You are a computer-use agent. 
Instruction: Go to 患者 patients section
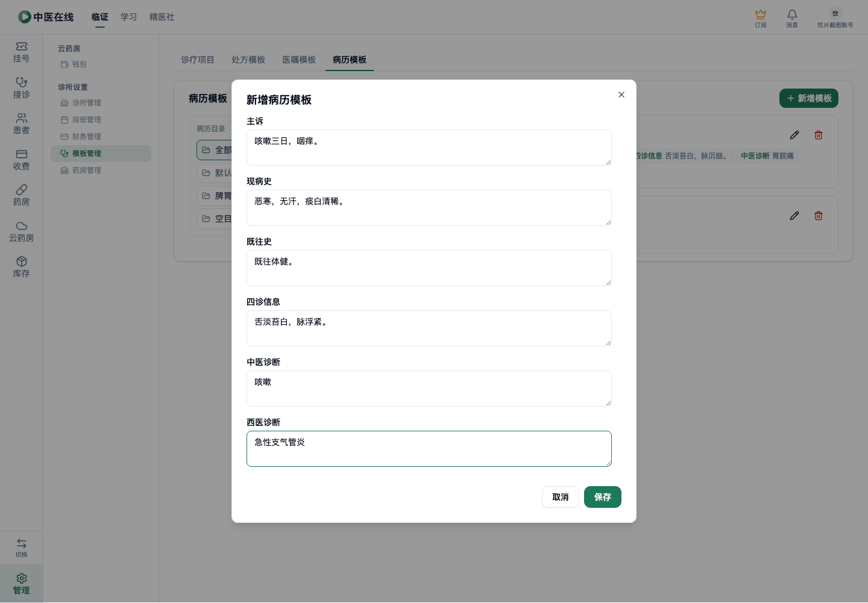pyautogui.click(x=22, y=124)
